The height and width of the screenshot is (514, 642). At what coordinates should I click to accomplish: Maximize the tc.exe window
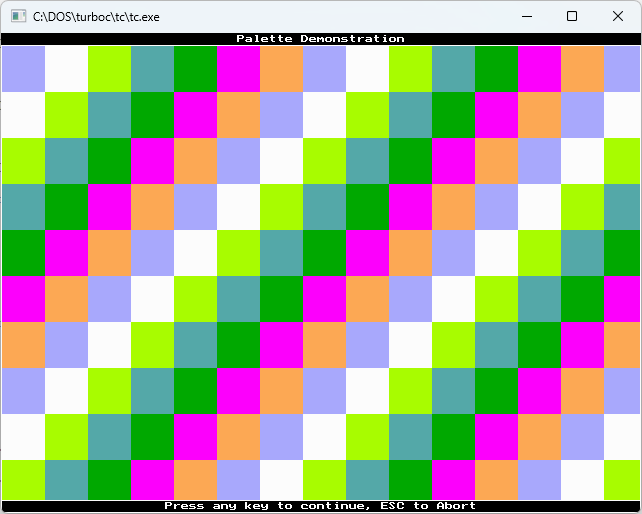click(x=572, y=16)
